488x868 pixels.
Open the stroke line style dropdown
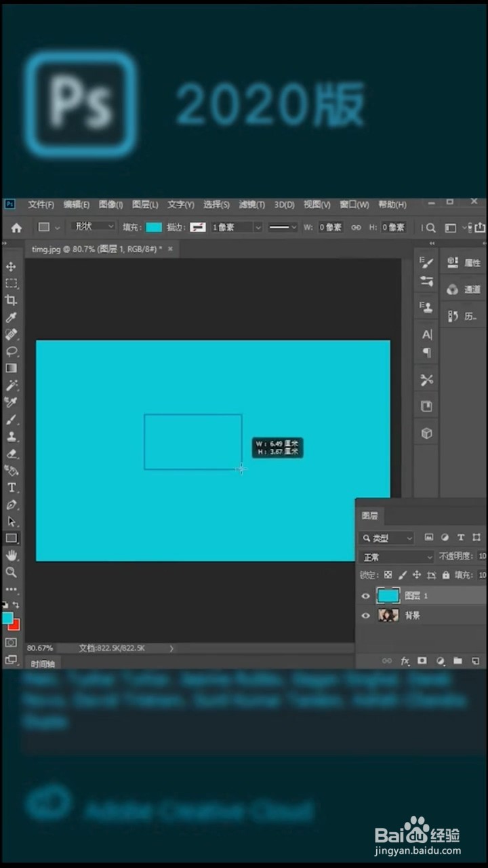[x=283, y=227]
